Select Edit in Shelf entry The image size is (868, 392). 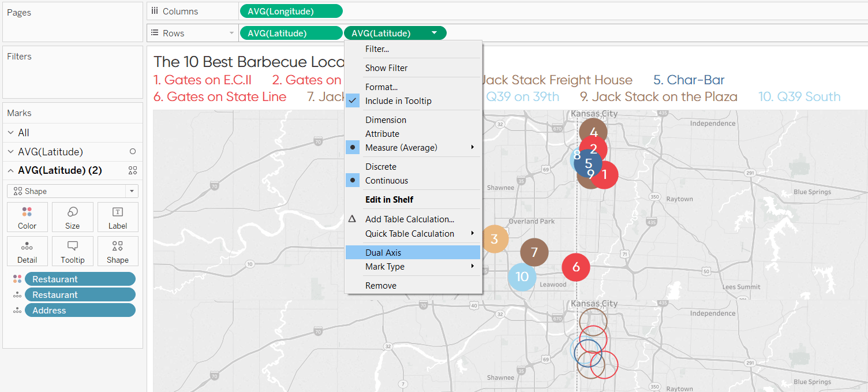(x=413, y=200)
